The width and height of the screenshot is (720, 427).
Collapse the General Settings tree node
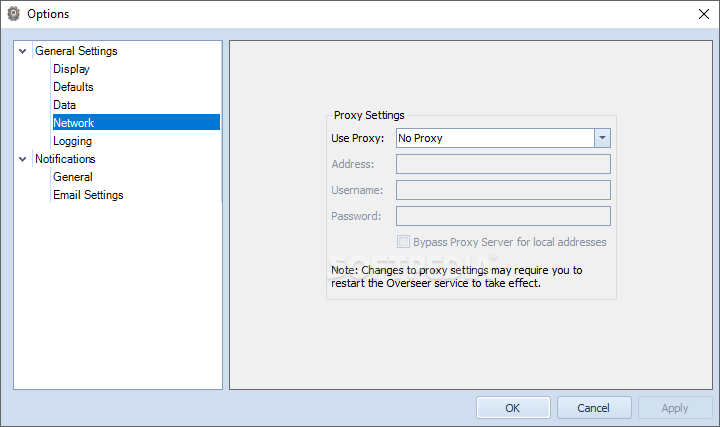22,51
